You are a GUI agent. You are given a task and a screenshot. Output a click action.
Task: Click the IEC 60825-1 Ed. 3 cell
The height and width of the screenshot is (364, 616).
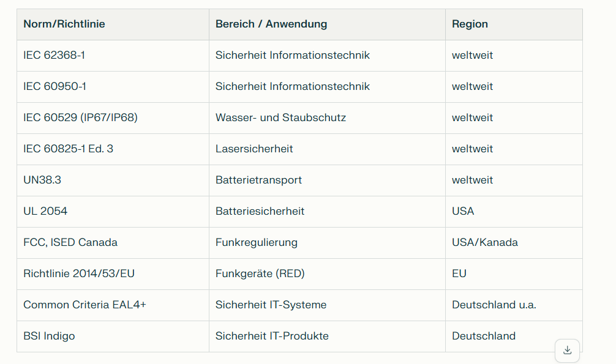(68, 149)
